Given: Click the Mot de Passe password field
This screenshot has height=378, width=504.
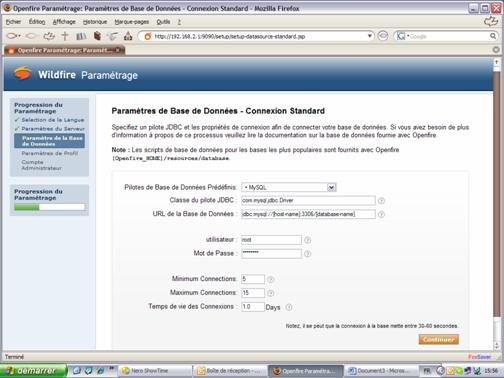Looking at the screenshot, I should pyautogui.click(x=271, y=253).
